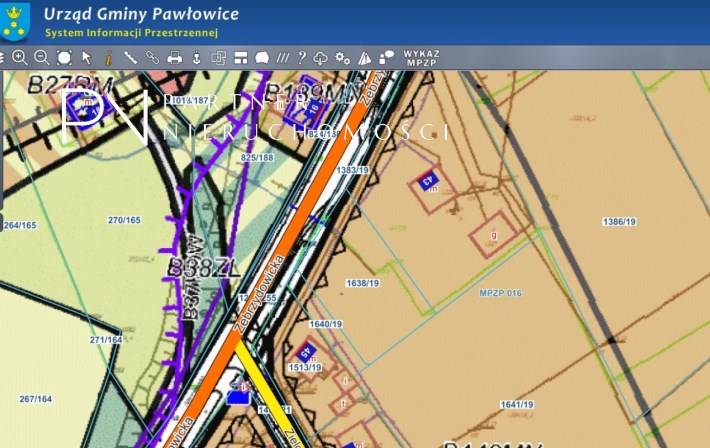Screen dimensions: 710x448
Task: Click the chain link icon
Action: 152,58
